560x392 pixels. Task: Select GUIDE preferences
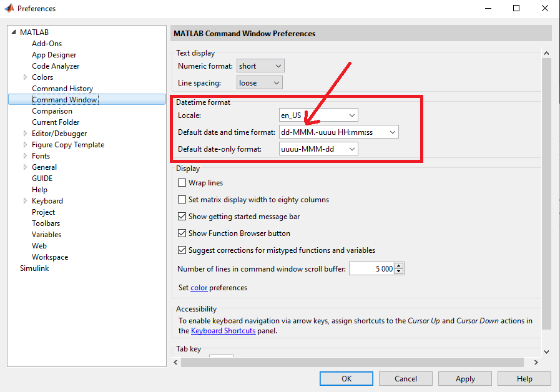coord(42,178)
